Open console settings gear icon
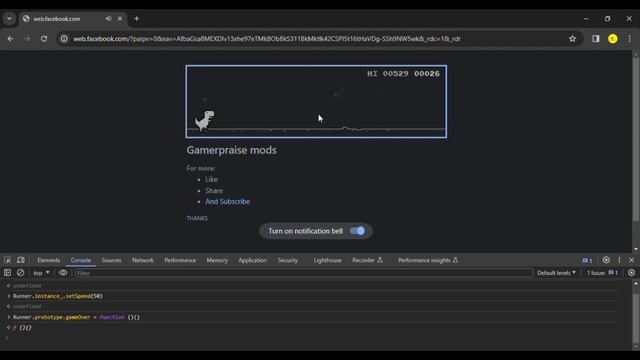 (x=631, y=273)
